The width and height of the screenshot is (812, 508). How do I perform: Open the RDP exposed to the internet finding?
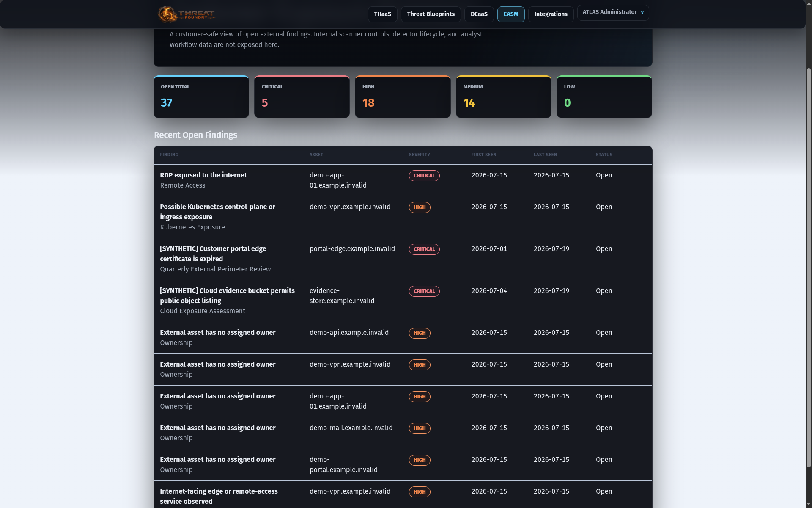[x=203, y=175]
